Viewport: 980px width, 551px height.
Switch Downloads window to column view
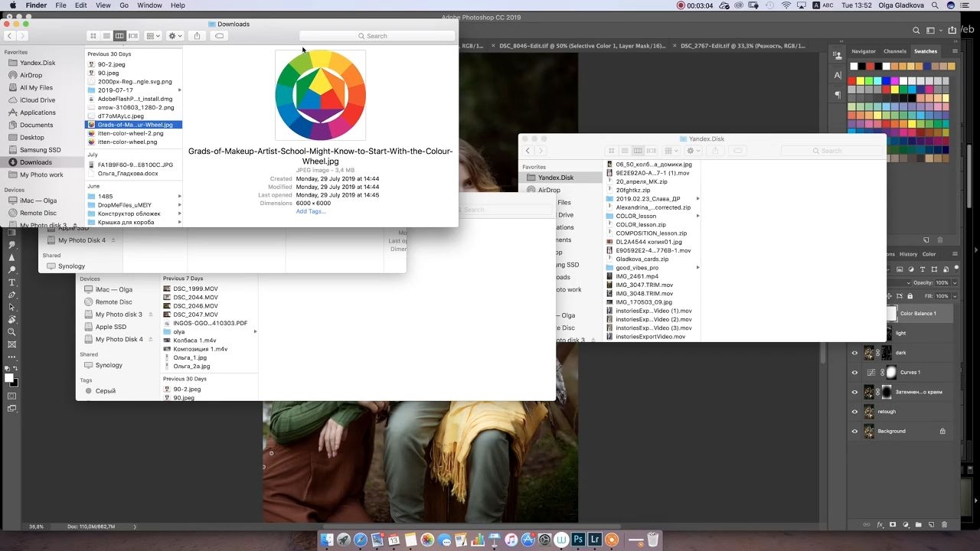click(x=119, y=36)
